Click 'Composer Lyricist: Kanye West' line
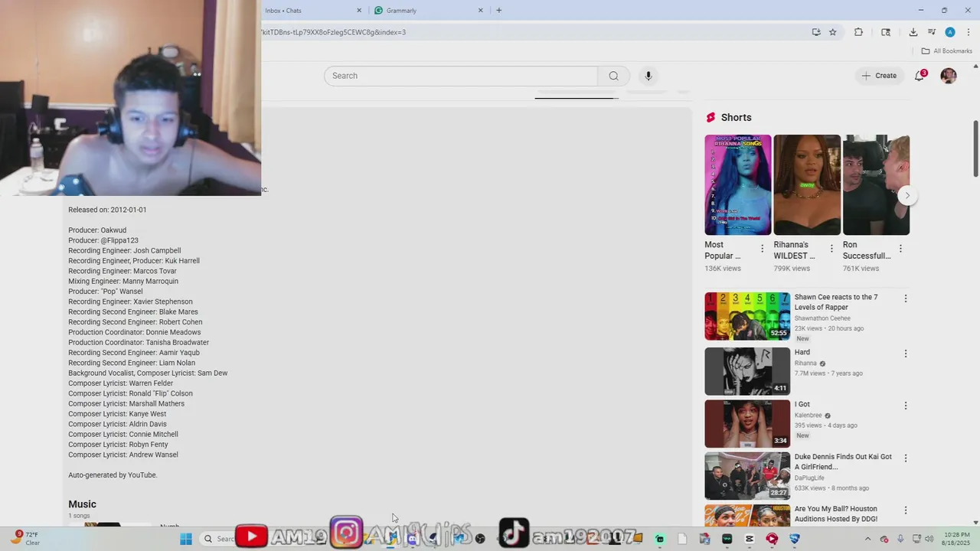 pyautogui.click(x=117, y=414)
